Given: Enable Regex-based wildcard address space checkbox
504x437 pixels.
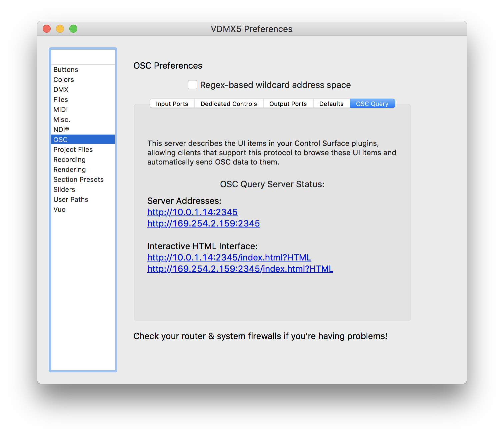Looking at the screenshot, I should [193, 85].
